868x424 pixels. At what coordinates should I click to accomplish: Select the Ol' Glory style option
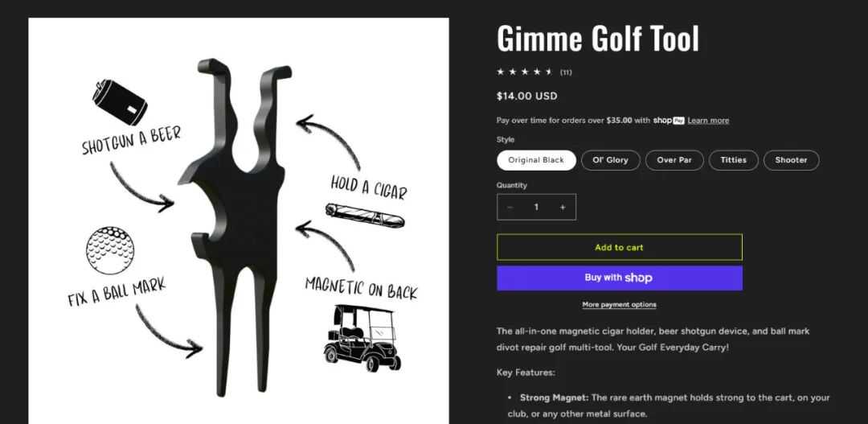coord(611,160)
